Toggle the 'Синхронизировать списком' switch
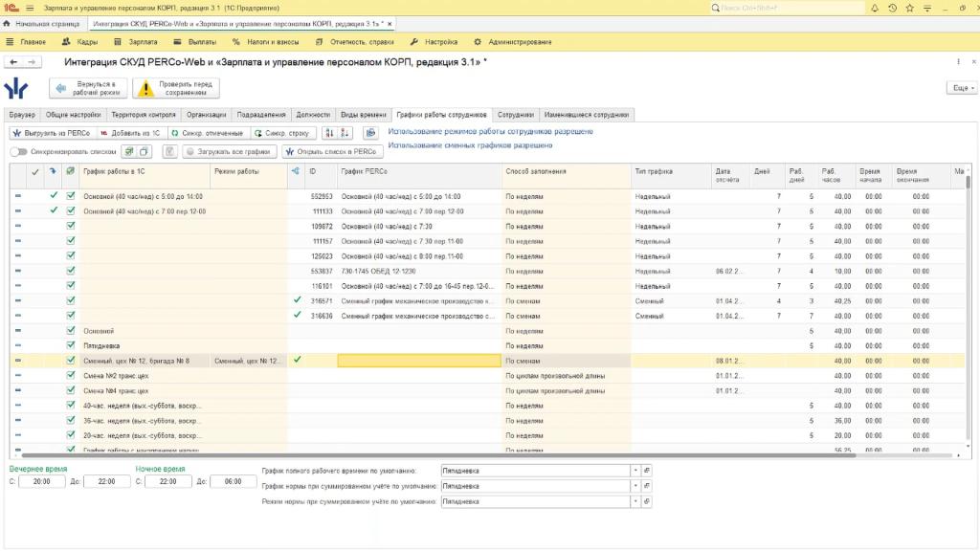This screenshot has height=551, width=980. (x=19, y=152)
